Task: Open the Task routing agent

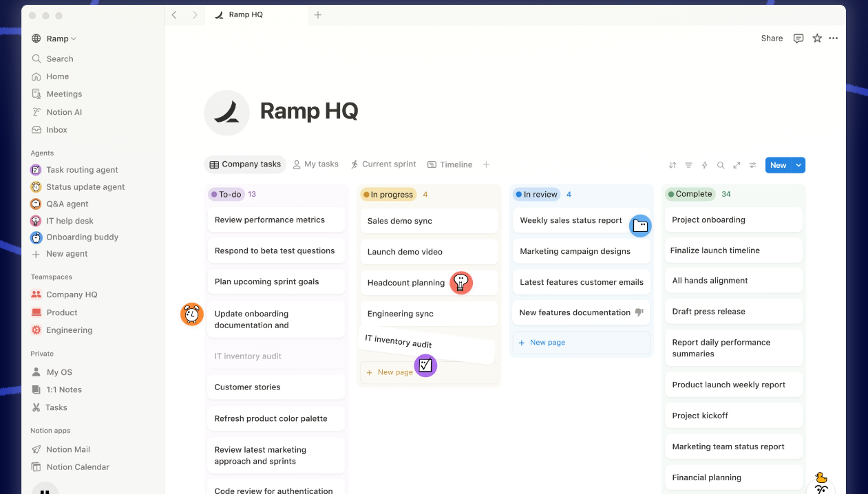Action: (82, 170)
